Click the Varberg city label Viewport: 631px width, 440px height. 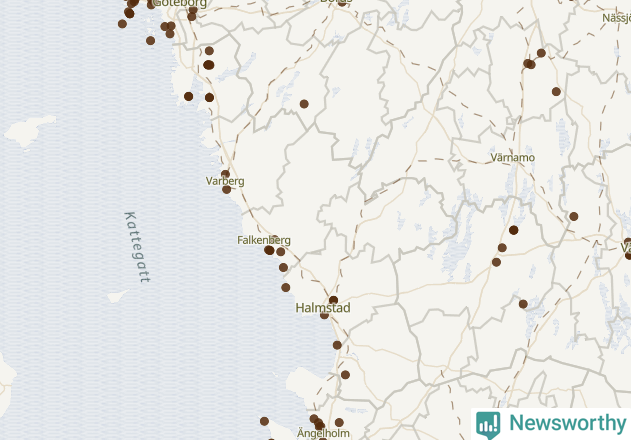pyautogui.click(x=225, y=181)
